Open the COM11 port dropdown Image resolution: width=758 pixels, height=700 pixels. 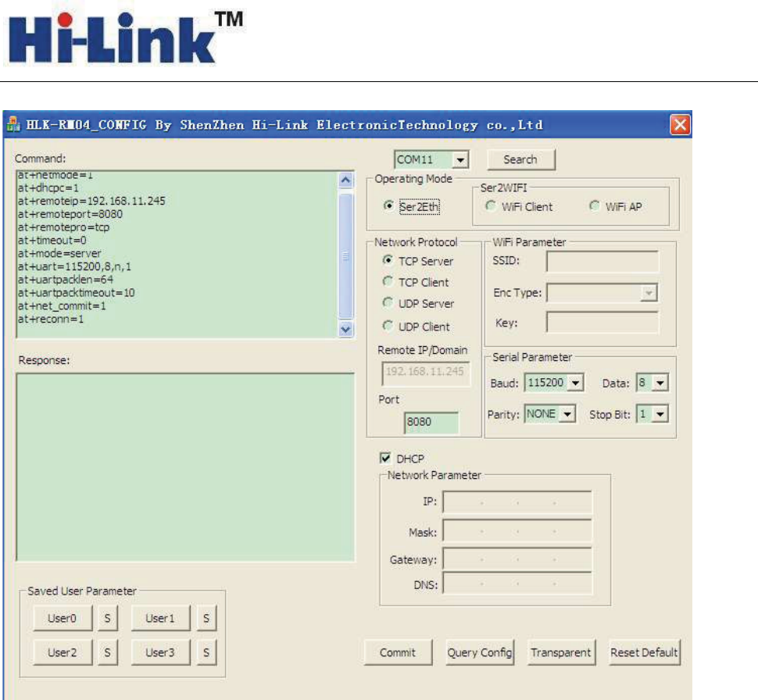click(460, 159)
